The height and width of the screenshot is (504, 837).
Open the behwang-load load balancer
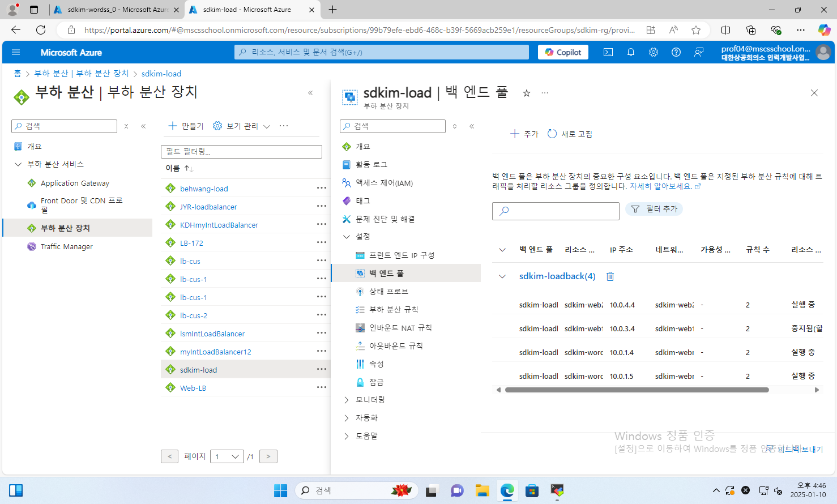tap(204, 189)
